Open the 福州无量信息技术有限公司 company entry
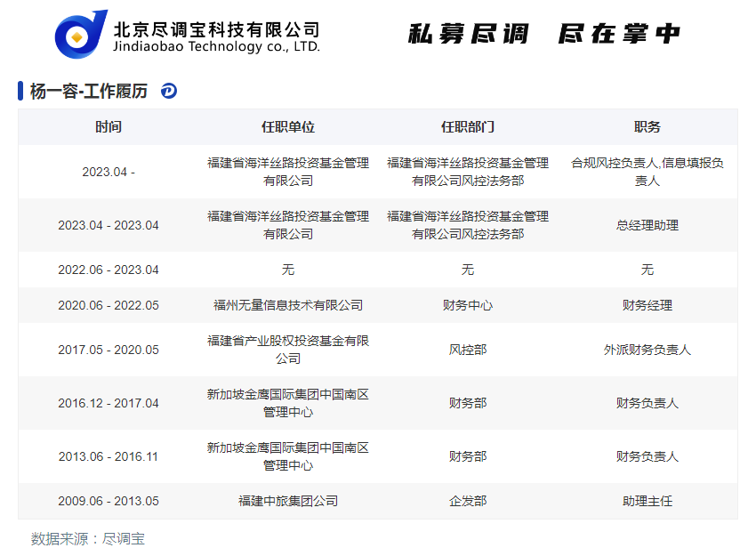Viewport: 756px width, 556px height. [x=288, y=305]
